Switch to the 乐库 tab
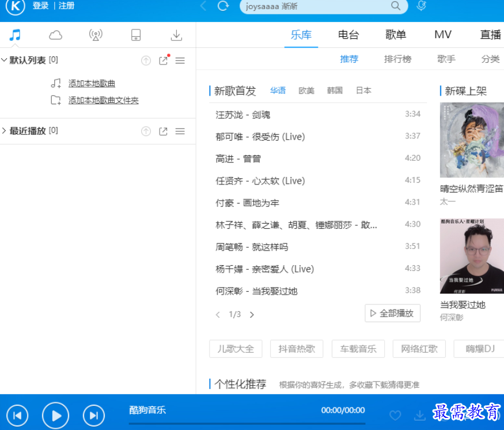 tap(301, 35)
